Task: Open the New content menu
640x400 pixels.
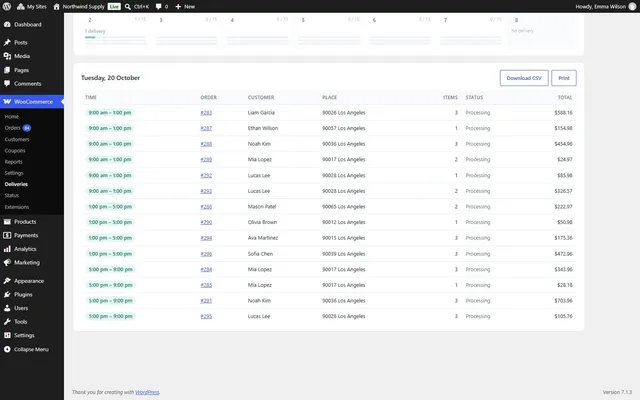Action: [x=184, y=7]
